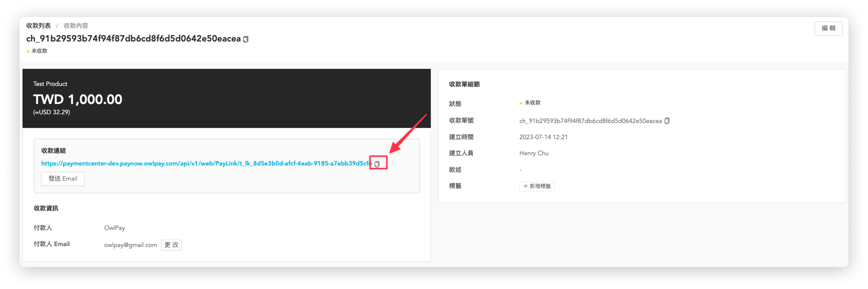Click the 編輯 button
Viewport: 868px width, 289px height.
(x=828, y=28)
